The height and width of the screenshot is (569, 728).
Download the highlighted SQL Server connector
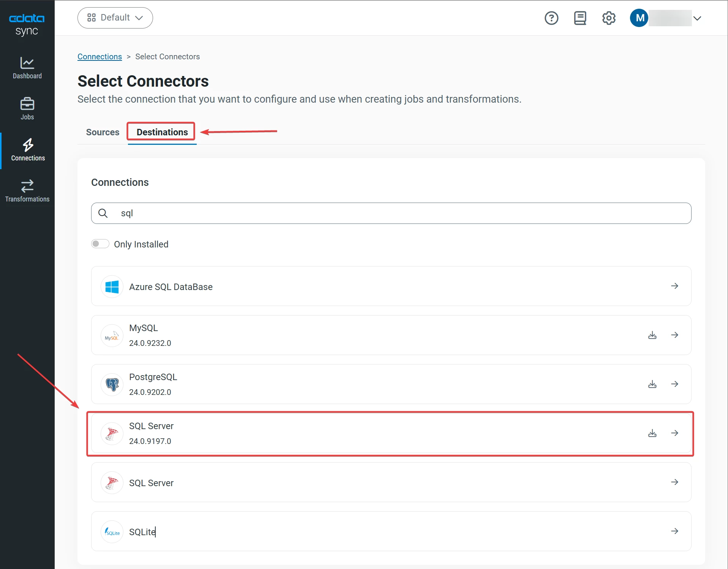pos(652,433)
